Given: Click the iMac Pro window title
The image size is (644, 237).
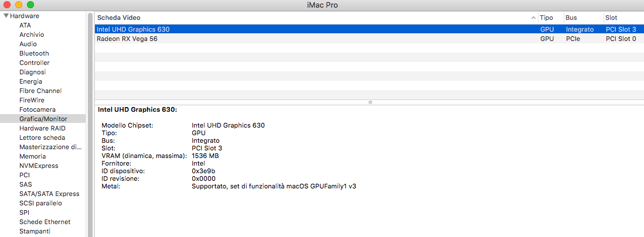Looking at the screenshot, I should [x=322, y=5].
